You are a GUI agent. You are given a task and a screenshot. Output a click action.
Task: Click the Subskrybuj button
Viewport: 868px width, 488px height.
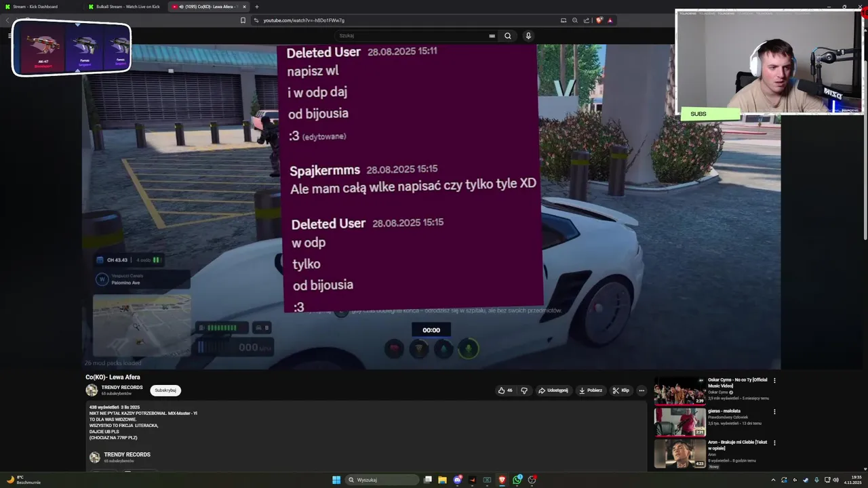[x=165, y=390]
